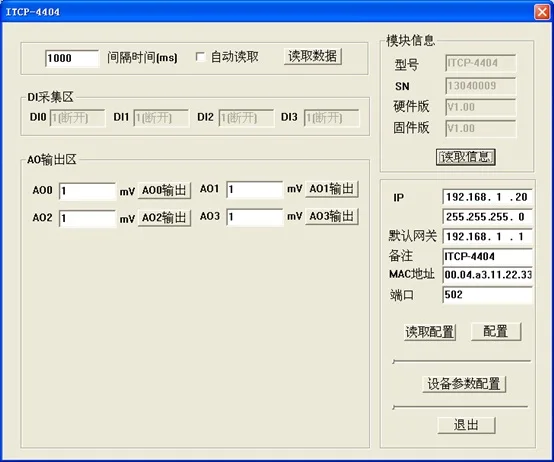Image resolution: width=554 pixels, height=462 pixels.
Task: Focus the 默认网关 field 192.168.1.1
Action: [x=488, y=237]
